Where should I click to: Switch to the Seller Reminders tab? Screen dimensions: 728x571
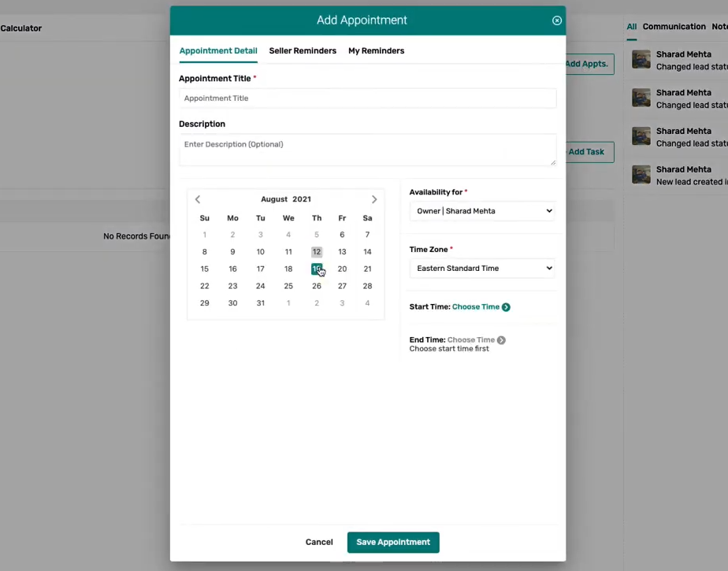coord(303,50)
